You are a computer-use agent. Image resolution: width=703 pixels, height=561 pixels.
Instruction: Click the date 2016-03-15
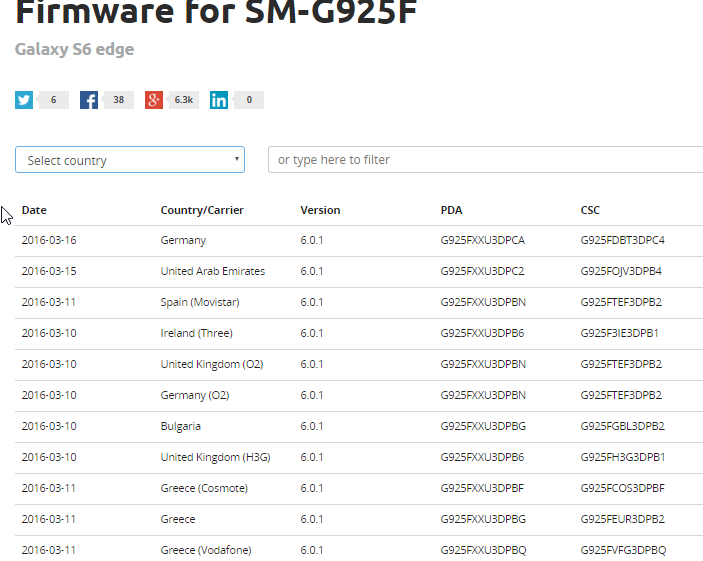49,271
